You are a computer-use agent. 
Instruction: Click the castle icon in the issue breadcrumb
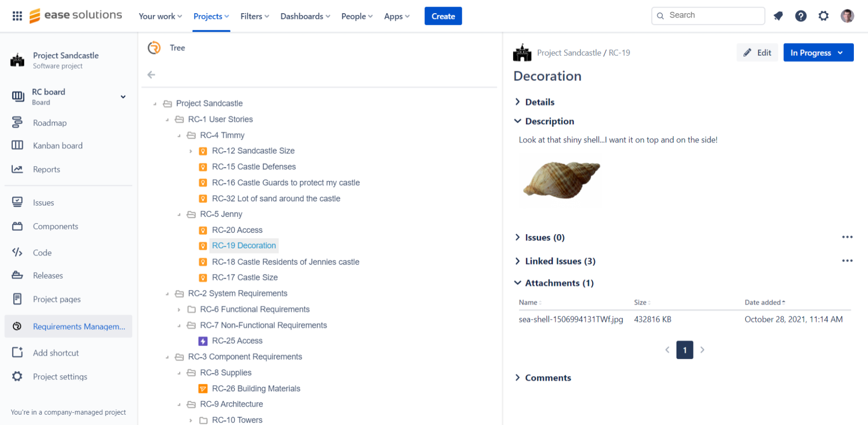click(522, 52)
